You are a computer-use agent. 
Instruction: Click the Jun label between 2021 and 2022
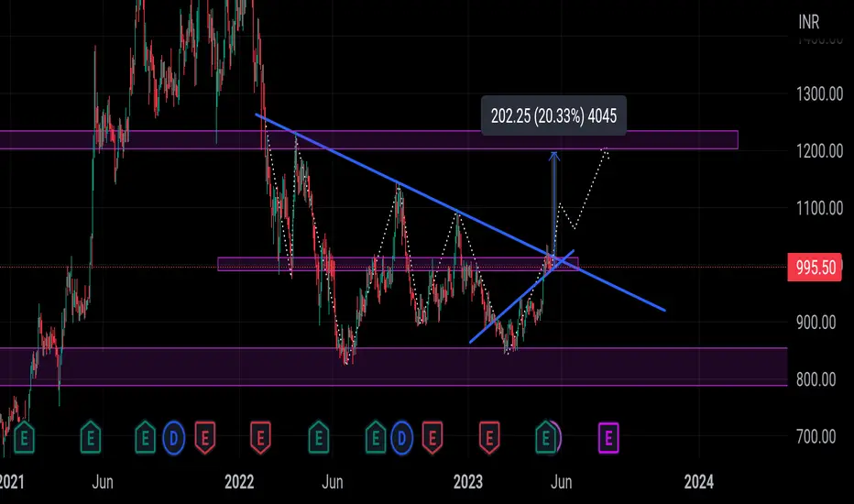pyautogui.click(x=103, y=482)
